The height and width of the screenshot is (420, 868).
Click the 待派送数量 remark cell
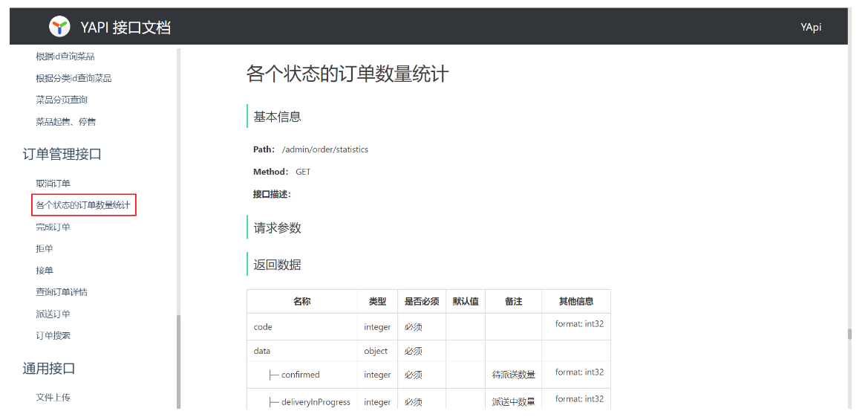coord(513,375)
